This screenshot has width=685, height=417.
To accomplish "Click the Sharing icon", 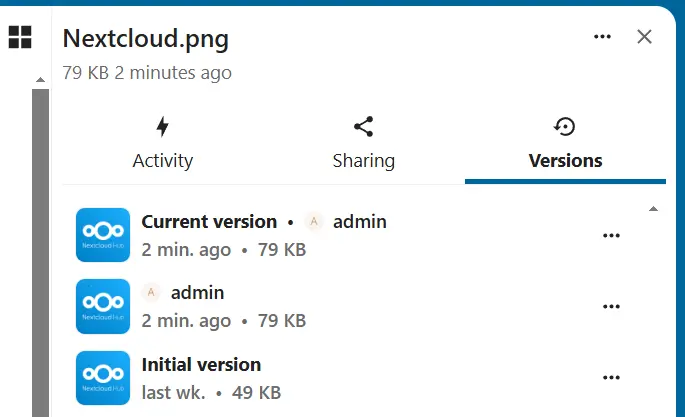I will coord(364,127).
